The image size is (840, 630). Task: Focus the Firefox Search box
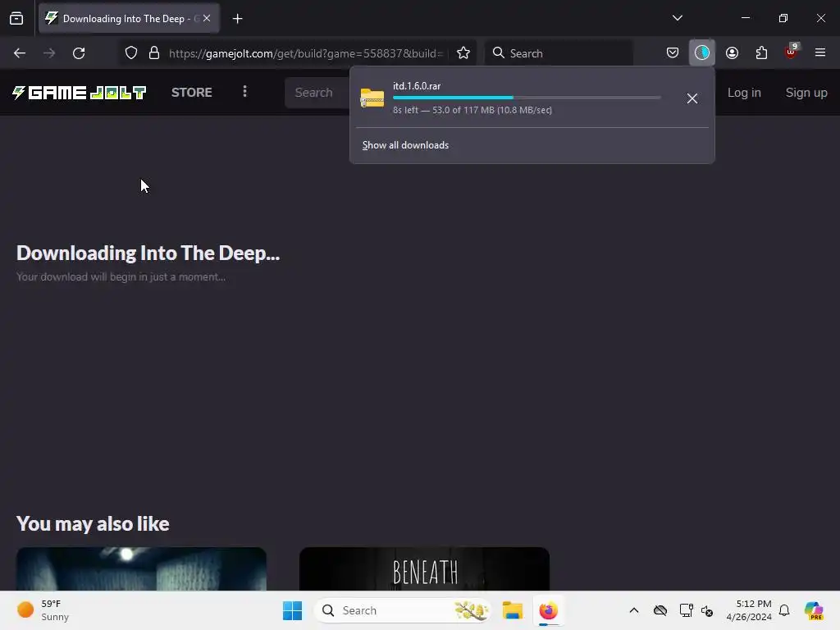click(x=559, y=53)
